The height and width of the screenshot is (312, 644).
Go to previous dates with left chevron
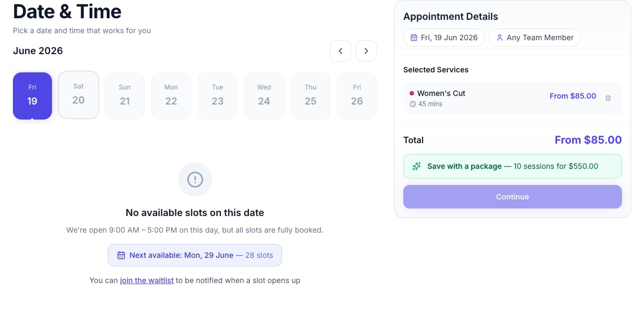click(x=340, y=51)
